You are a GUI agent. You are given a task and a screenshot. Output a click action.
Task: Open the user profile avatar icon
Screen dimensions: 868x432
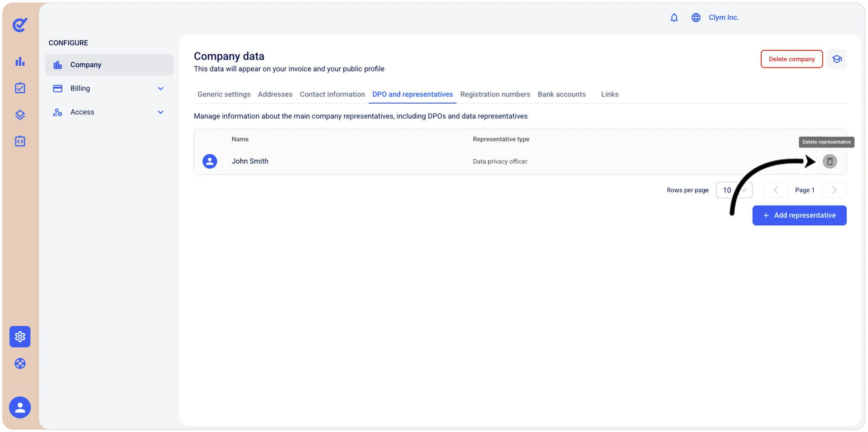point(20,408)
